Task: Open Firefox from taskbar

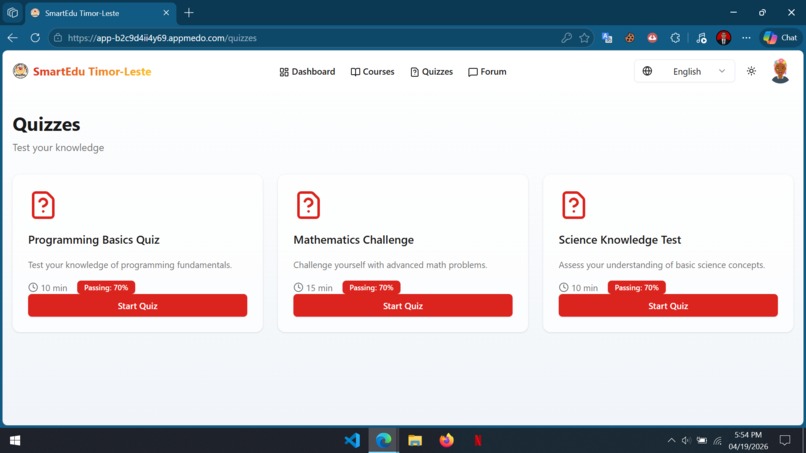Action: click(x=447, y=441)
